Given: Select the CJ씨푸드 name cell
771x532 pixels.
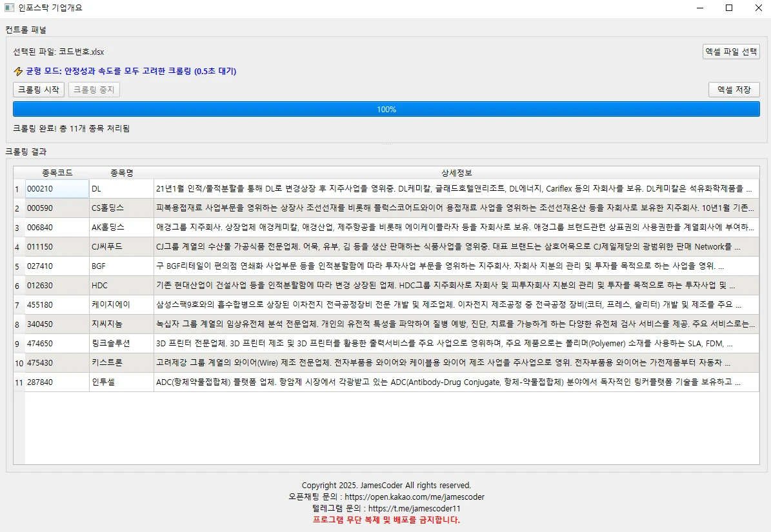Looking at the screenshot, I should coord(121,246).
